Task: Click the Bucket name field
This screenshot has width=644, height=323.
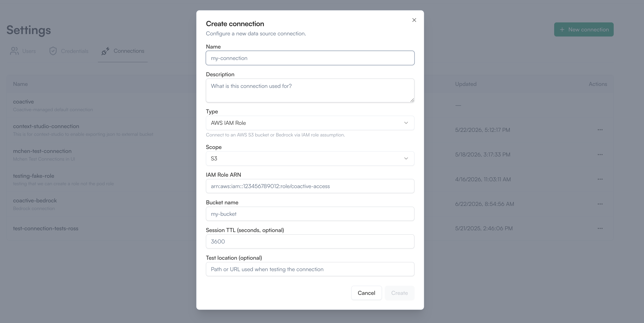Action: (310, 214)
